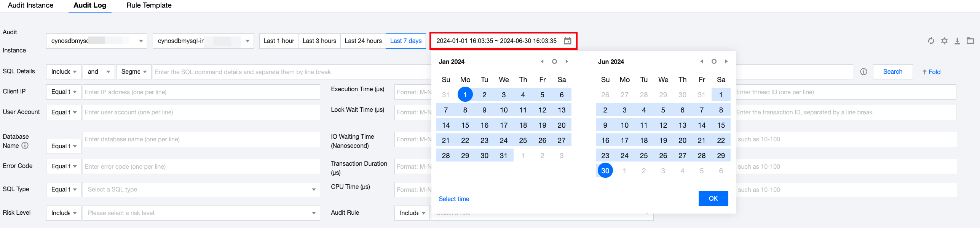Go to next month in Jun 2024 calendar
This screenshot has height=228, width=980.
[726, 62]
